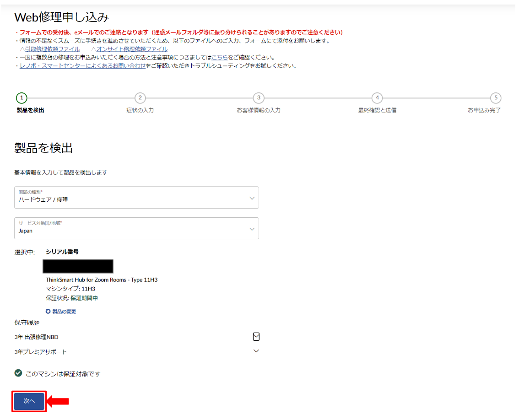Click the シリアル番号 label
519x420 pixels.
click(x=62, y=252)
